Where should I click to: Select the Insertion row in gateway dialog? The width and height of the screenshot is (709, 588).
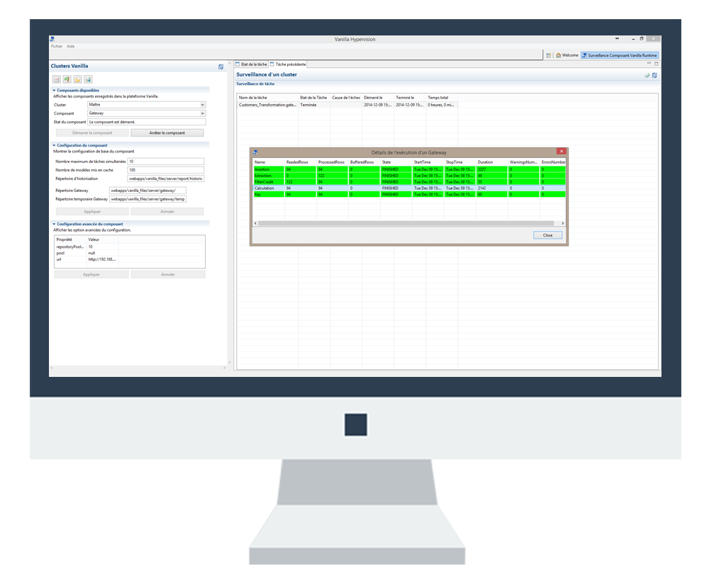click(409, 169)
